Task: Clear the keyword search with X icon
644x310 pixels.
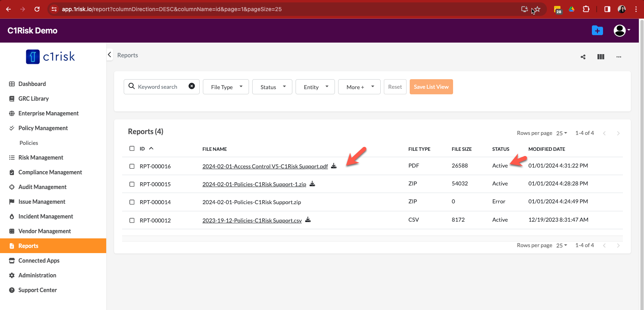Action: pyautogui.click(x=192, y=86)
